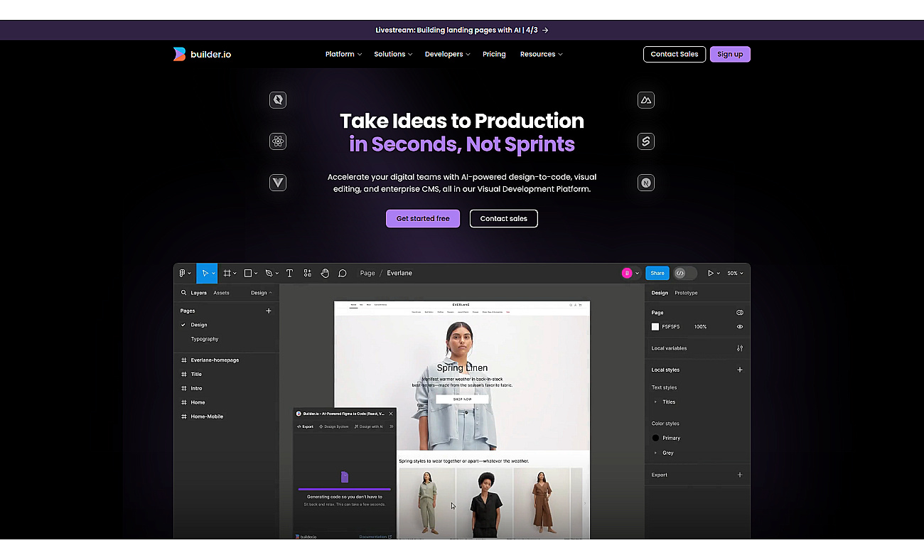Viewport: 924px width, 560px height.
Task: Click the Present play icon
Action: point(710,273)
